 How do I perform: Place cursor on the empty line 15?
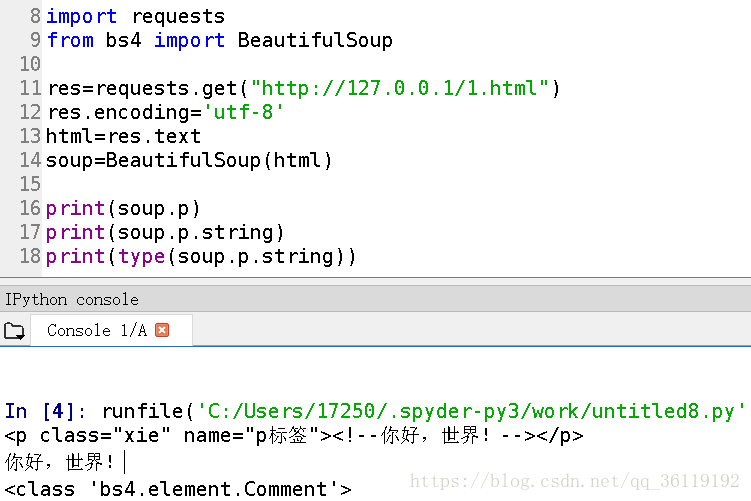(383, 184)
